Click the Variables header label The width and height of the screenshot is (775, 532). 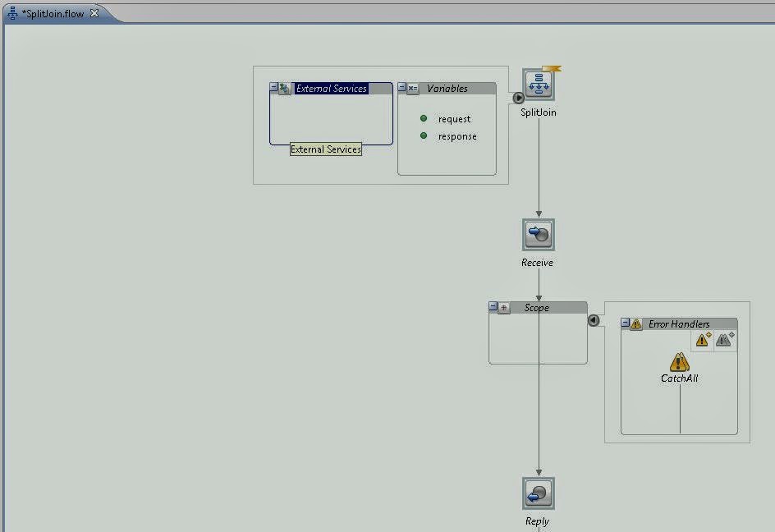click(447, 89)
